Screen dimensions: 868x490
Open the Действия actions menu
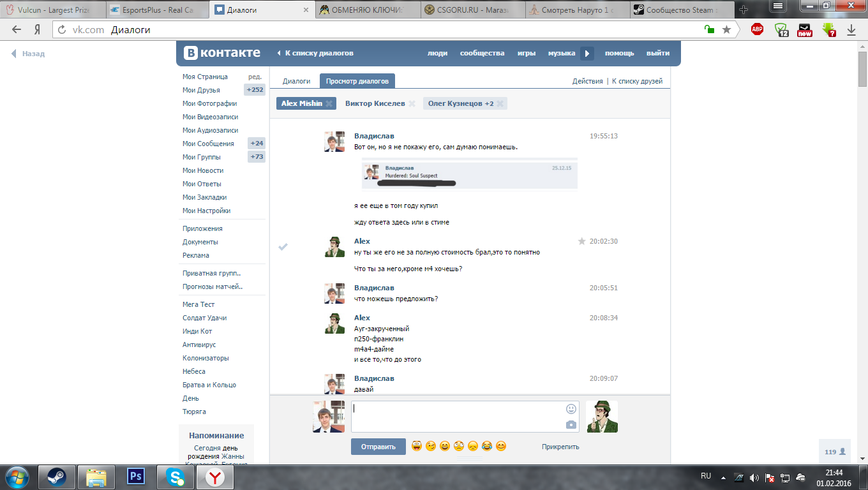click(588, 81)
